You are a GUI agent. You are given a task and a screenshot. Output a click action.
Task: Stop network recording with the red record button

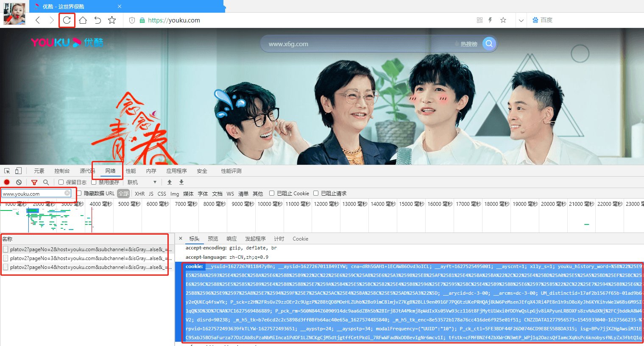click(x=7, y=182)
